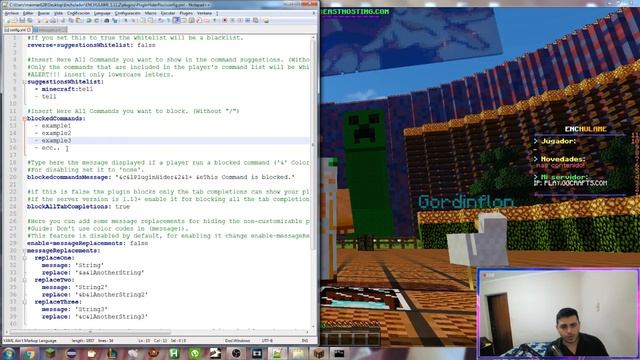
Task: Click the 'UTF-8' status bar entry
Action: click(267, 340)
